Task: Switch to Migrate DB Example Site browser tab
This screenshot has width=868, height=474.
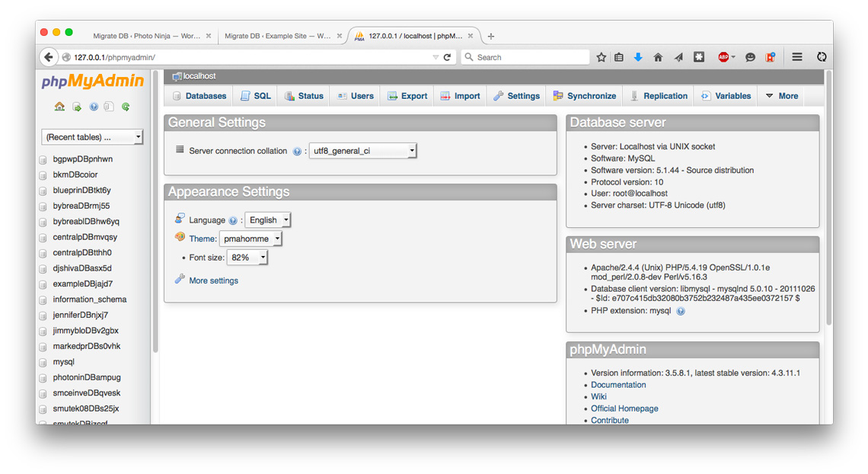Action: pyautogui.click(x=278, y=36)
